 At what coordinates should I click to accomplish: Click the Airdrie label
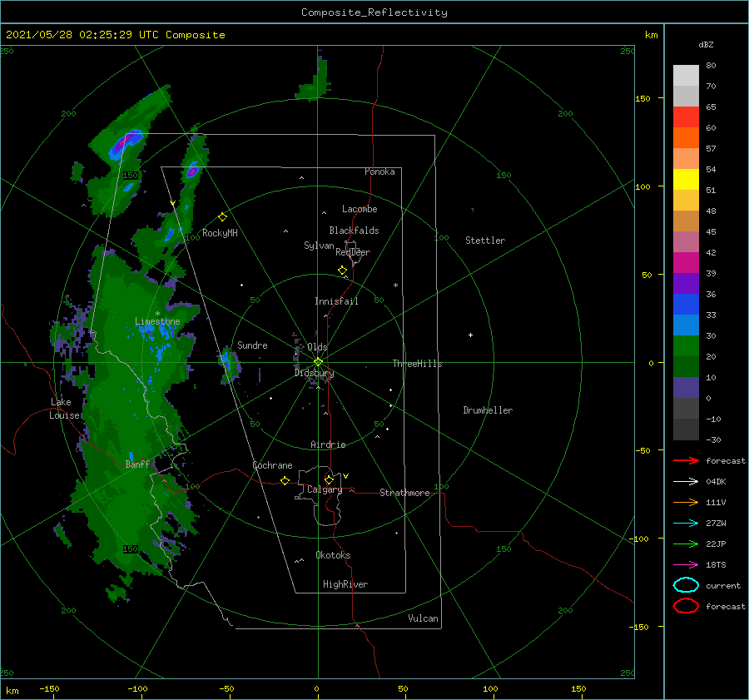(x=328, y=444)
